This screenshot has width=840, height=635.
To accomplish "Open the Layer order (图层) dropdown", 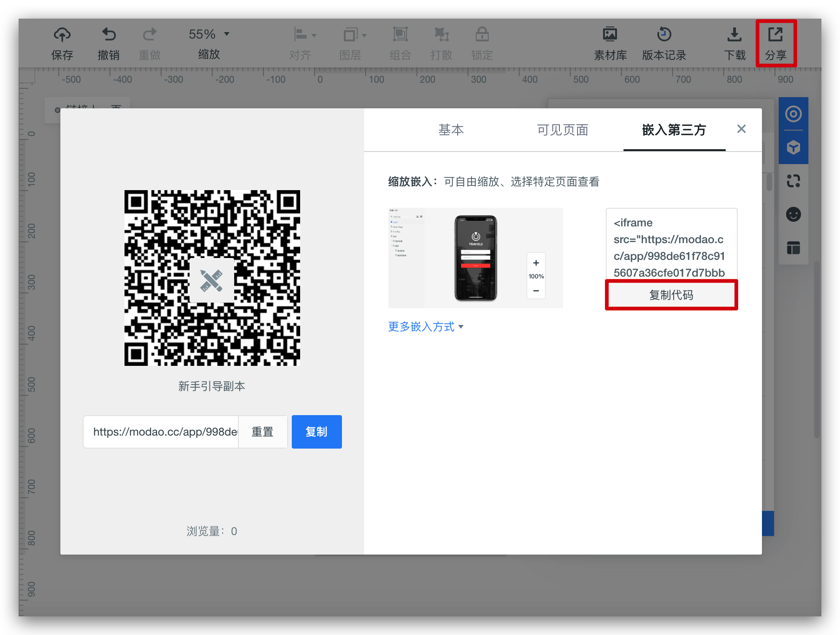I will (x=355, y=34).
